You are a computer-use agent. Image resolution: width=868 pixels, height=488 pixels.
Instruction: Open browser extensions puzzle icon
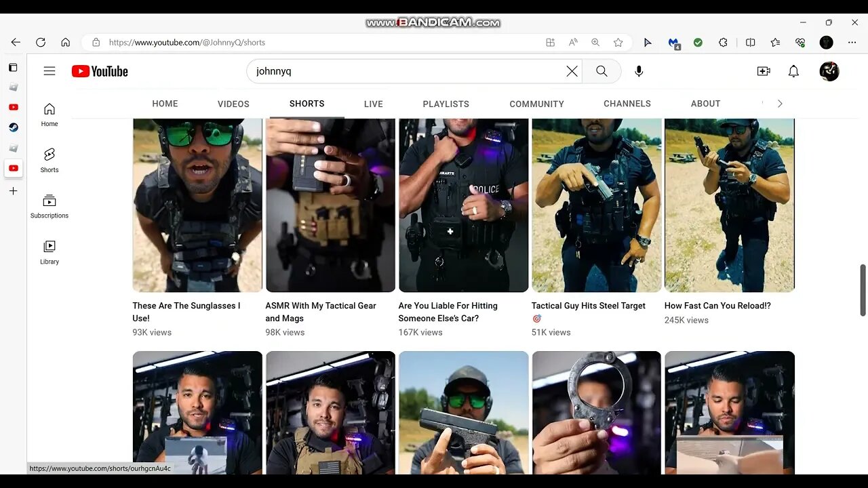[x=723, y=42]
